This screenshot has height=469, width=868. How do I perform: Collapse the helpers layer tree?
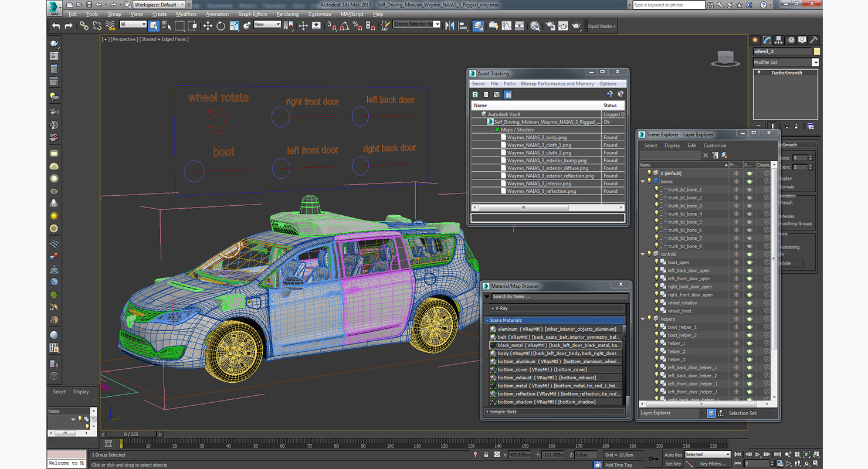click(x=643, y=320)
